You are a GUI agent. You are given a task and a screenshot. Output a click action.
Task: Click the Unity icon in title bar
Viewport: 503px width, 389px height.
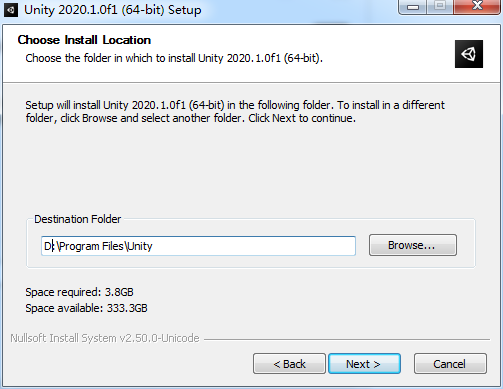coord(11,10)
